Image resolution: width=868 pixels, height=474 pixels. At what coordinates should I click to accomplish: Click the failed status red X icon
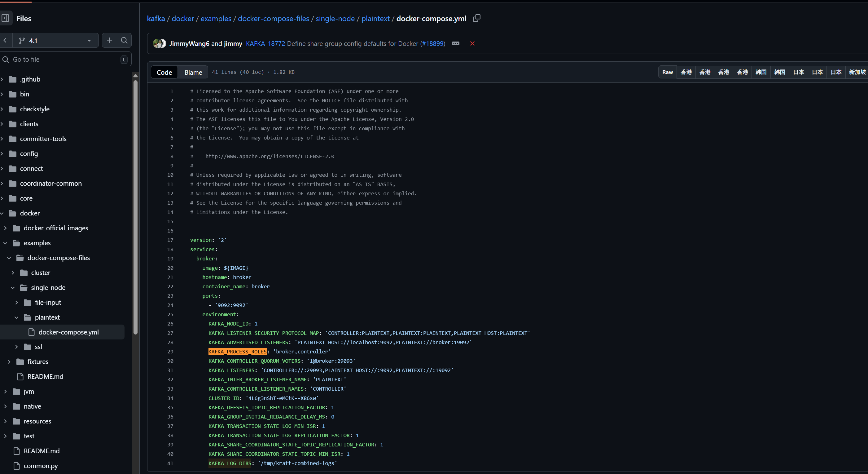[472, 43]
